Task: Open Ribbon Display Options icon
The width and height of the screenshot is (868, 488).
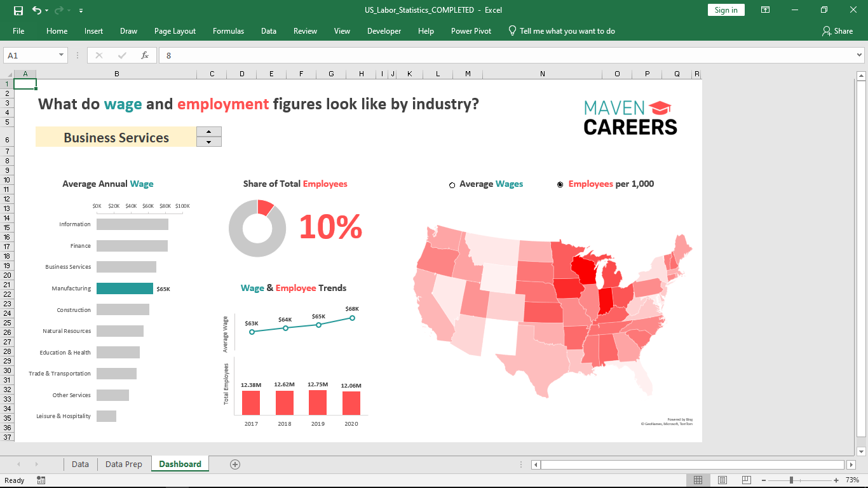Action: [766, 10]
